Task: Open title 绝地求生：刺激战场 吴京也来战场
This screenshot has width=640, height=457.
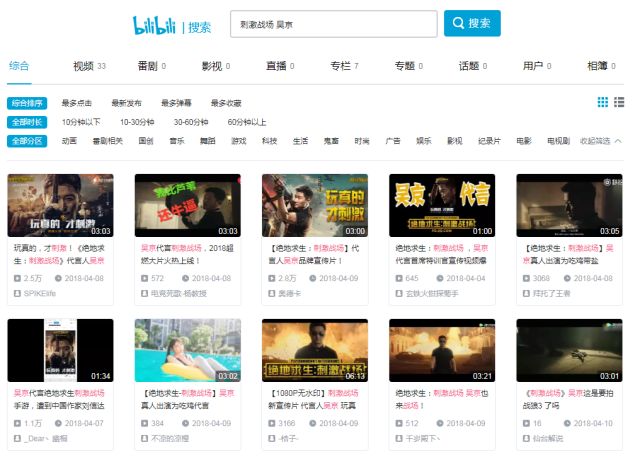Action: click(441, 399)
